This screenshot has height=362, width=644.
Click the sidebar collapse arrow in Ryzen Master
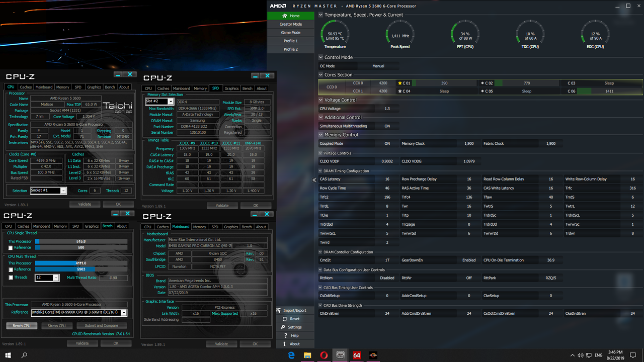point(313,179)
